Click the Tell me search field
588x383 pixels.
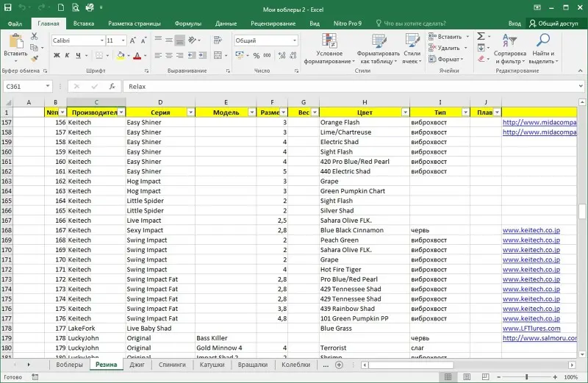coord(411,24)
